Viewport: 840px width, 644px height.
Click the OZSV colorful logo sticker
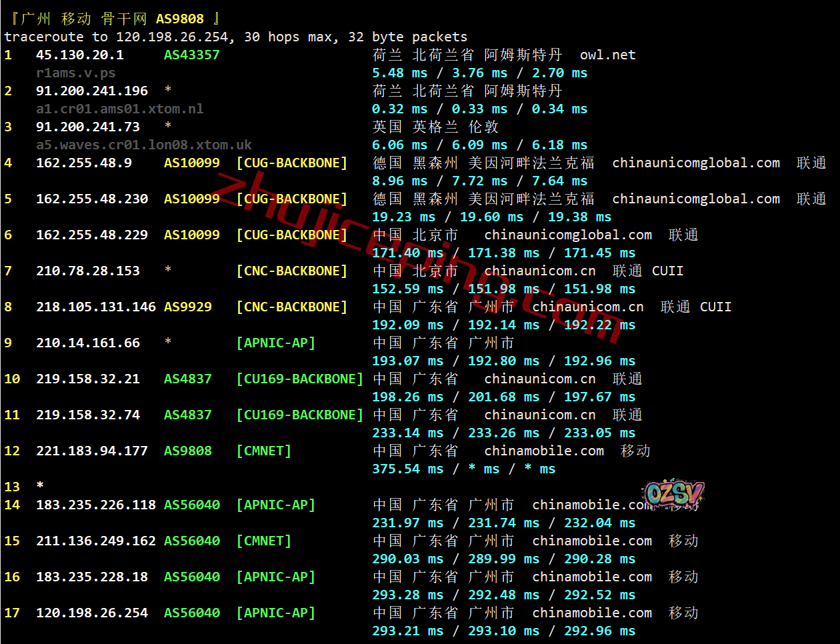pos(673,494)
